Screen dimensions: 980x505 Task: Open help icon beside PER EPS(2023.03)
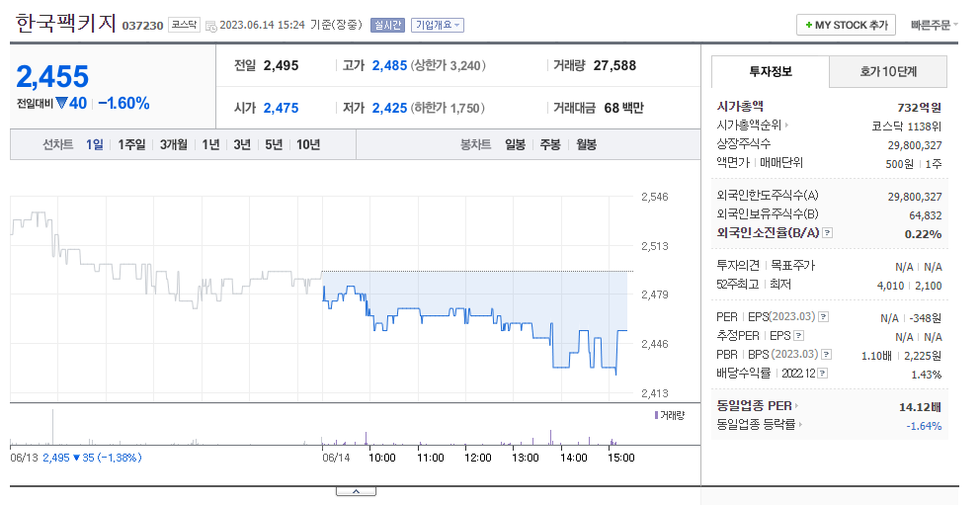824,317
